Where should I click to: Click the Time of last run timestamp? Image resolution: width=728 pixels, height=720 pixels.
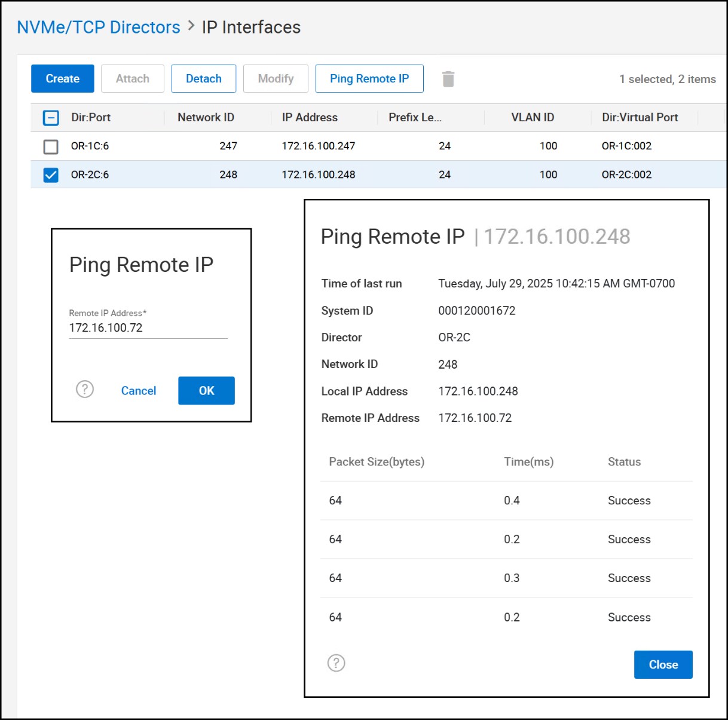[556, 284]
